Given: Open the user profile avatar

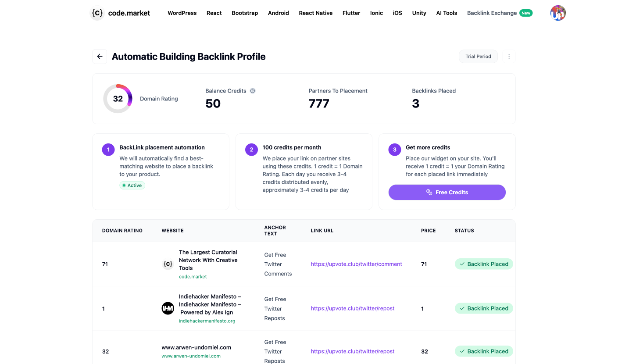Looking at the screenshot, I should (557, 13).
